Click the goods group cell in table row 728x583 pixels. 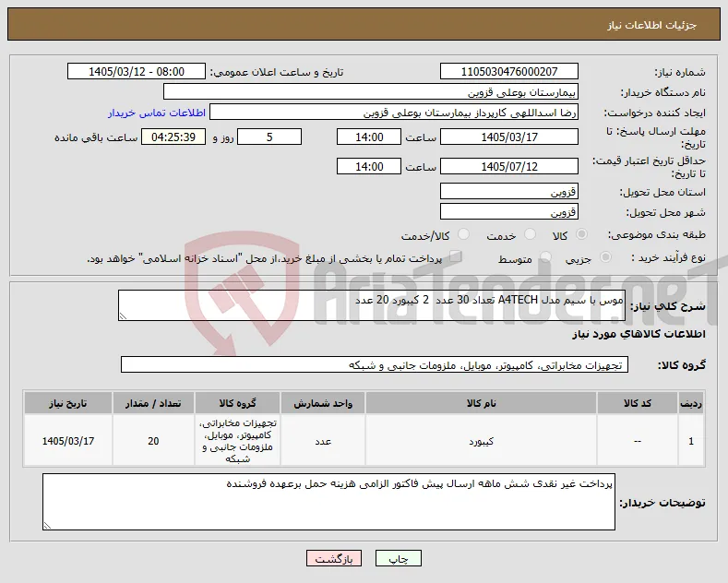tap(237, 441)
